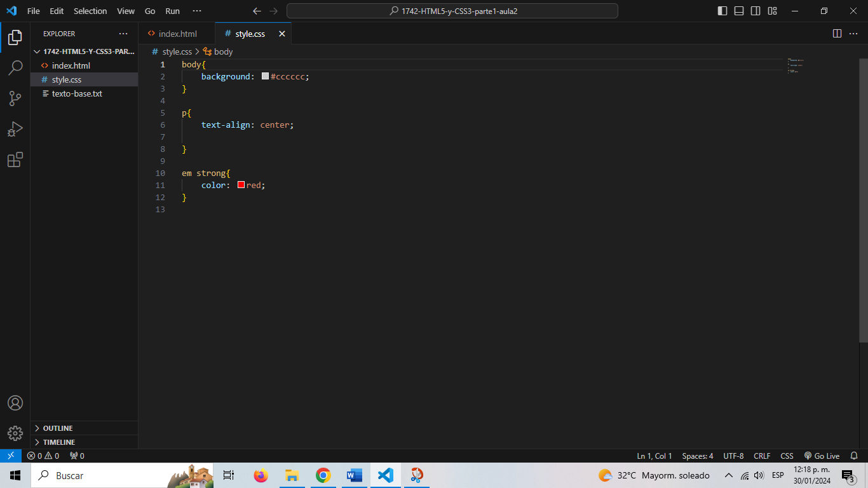Open the Search view in activity bar
Viewport: 868px width, 488px height.
15,68
